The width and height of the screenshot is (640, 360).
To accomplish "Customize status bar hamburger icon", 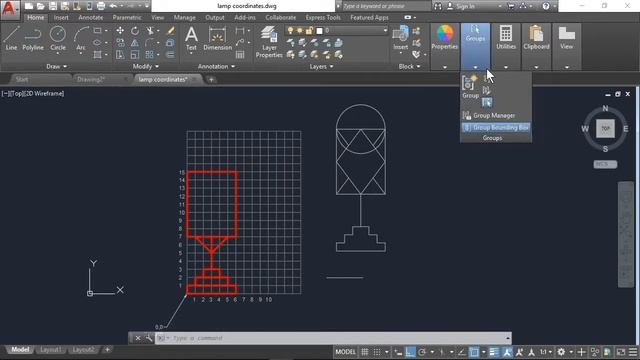I will click(x=633, y=352).
